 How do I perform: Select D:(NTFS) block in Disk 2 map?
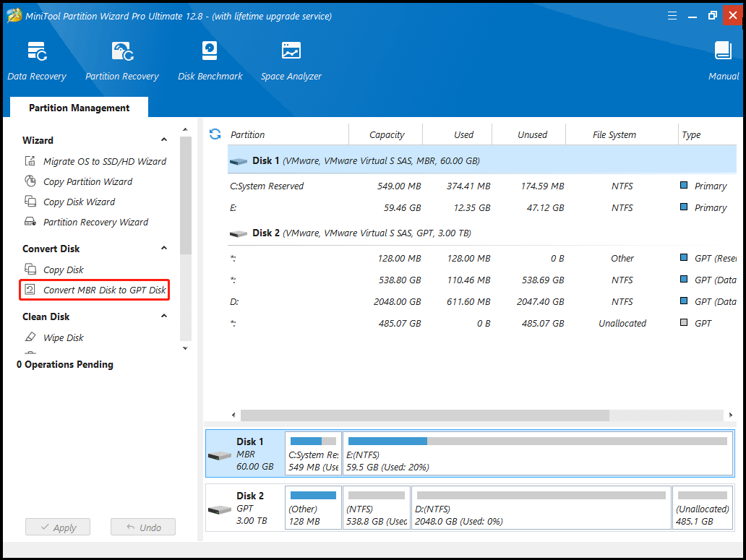(x=541, y=507)
